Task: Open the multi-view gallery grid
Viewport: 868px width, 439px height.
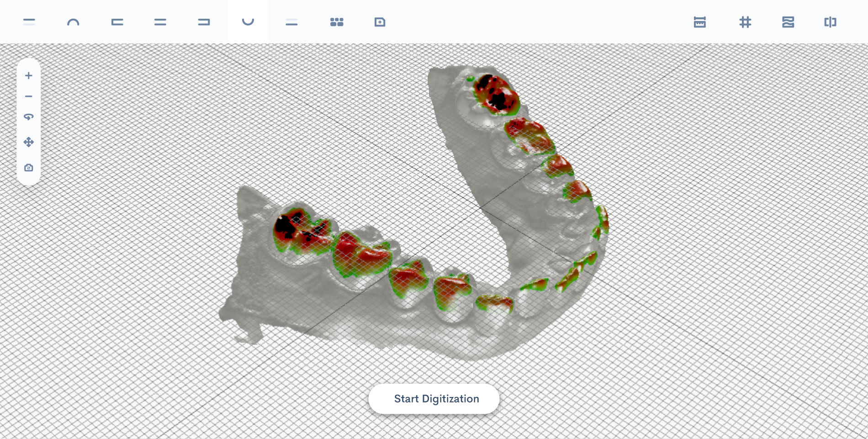Action: click(337, 22)
